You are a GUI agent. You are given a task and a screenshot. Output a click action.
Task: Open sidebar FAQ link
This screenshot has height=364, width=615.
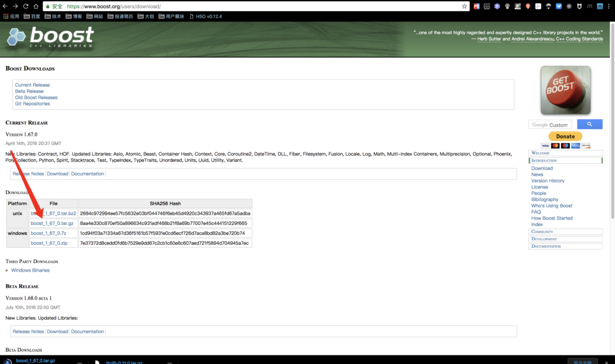[x=536, y=212]
